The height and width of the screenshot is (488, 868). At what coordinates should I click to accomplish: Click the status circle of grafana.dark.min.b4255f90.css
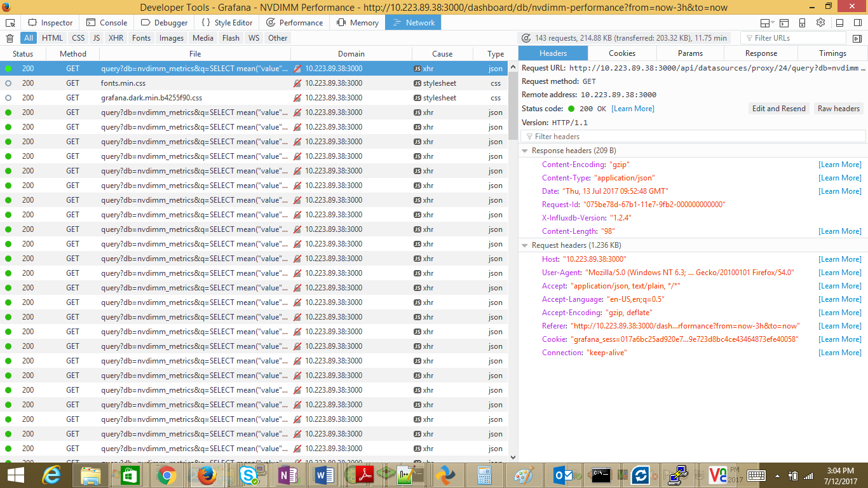click(x=8, y=98)
